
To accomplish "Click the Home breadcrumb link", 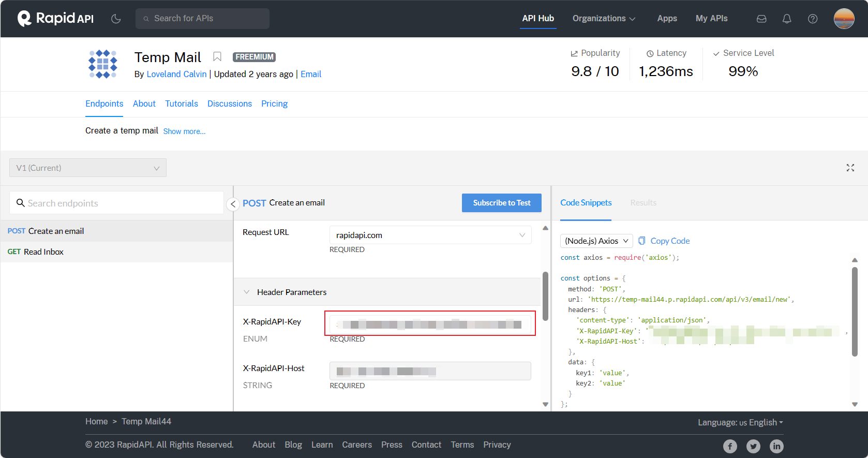I will click(x=96, y=421).
